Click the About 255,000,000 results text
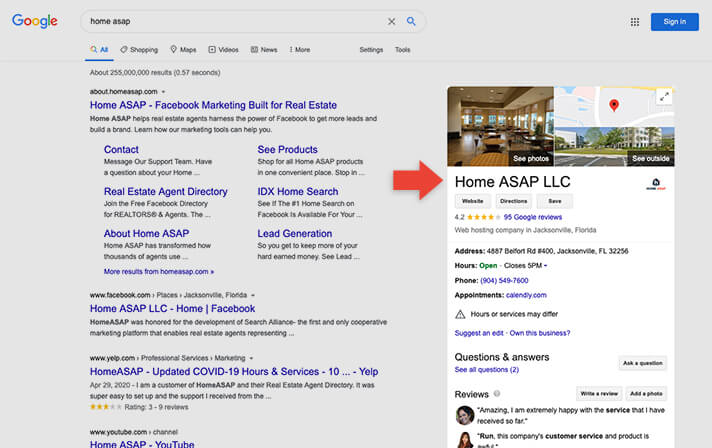 (154, 73)
